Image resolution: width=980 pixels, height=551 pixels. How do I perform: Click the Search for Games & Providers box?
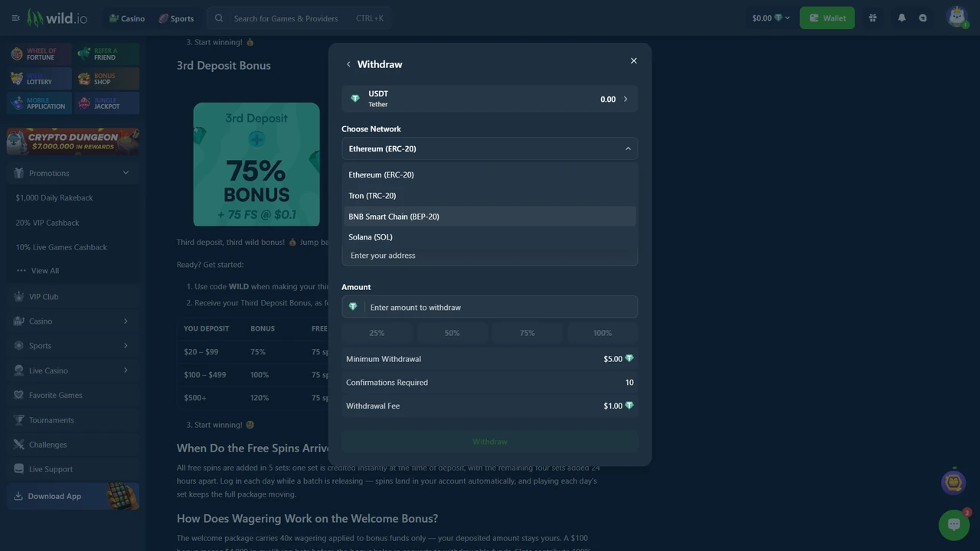[299, 18]
